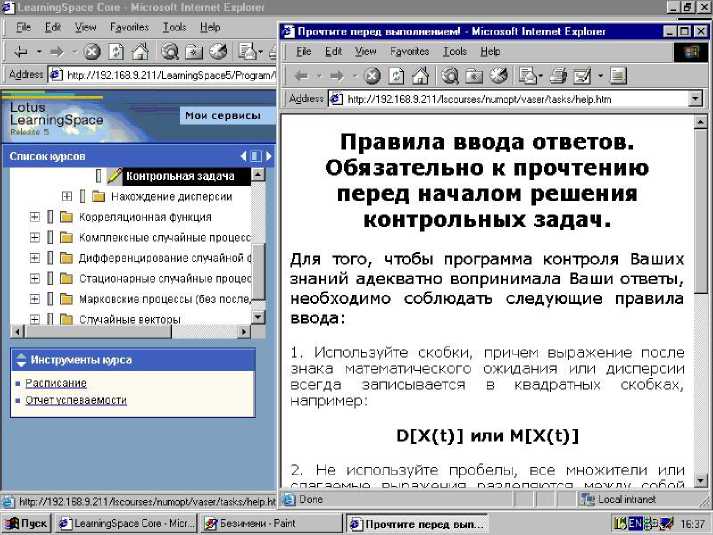Click right arrow in Список курсов header
This screenshot has width=713, height=535.
pyautogui.click(x=269, y=156)
